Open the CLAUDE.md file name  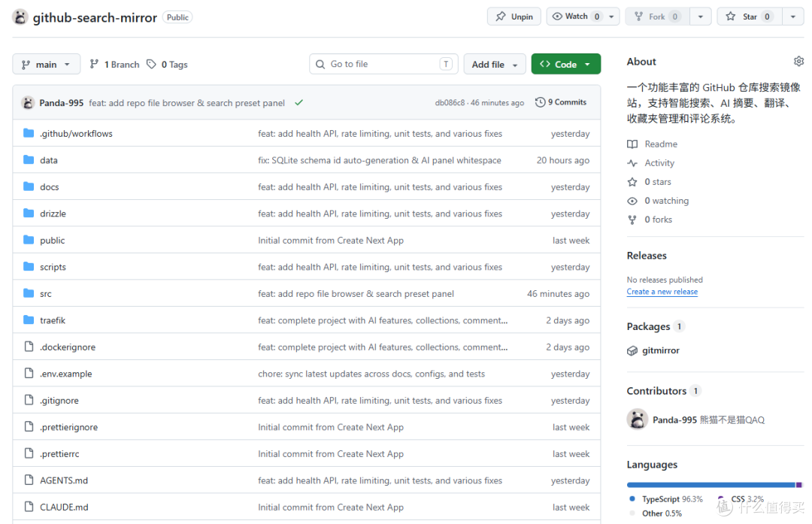point(64,507)
